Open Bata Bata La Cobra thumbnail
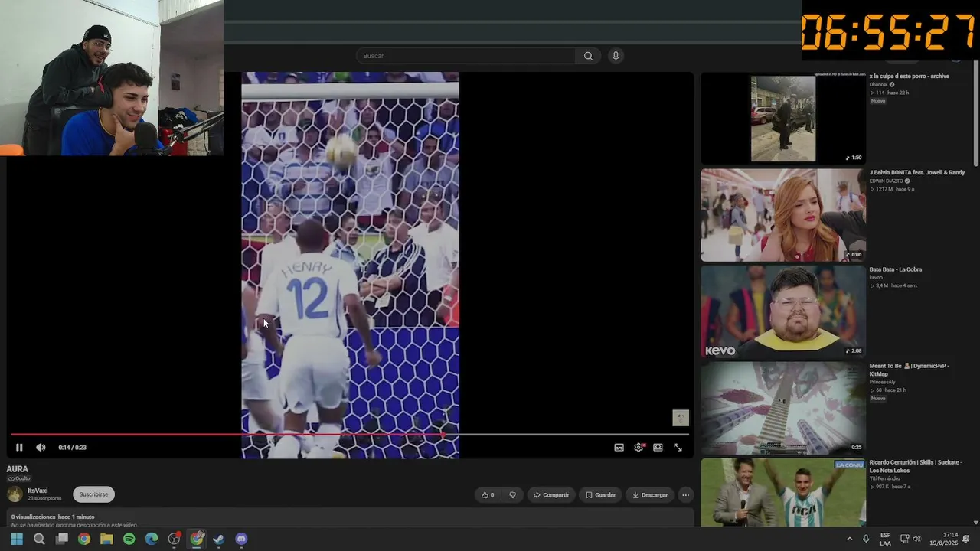Screen dimensions: 980x551 [783, 311]
